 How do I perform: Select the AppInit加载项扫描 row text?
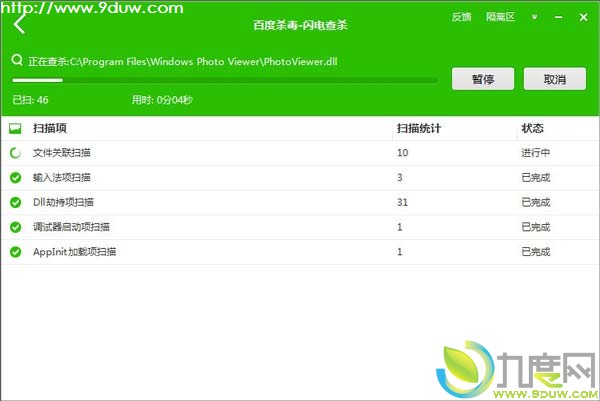click(75, 252)
